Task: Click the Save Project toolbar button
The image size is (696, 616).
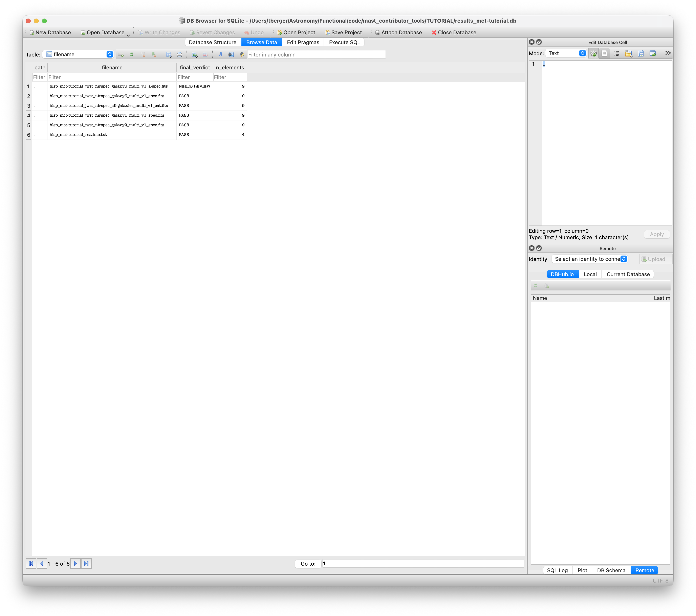Action: 343,33
